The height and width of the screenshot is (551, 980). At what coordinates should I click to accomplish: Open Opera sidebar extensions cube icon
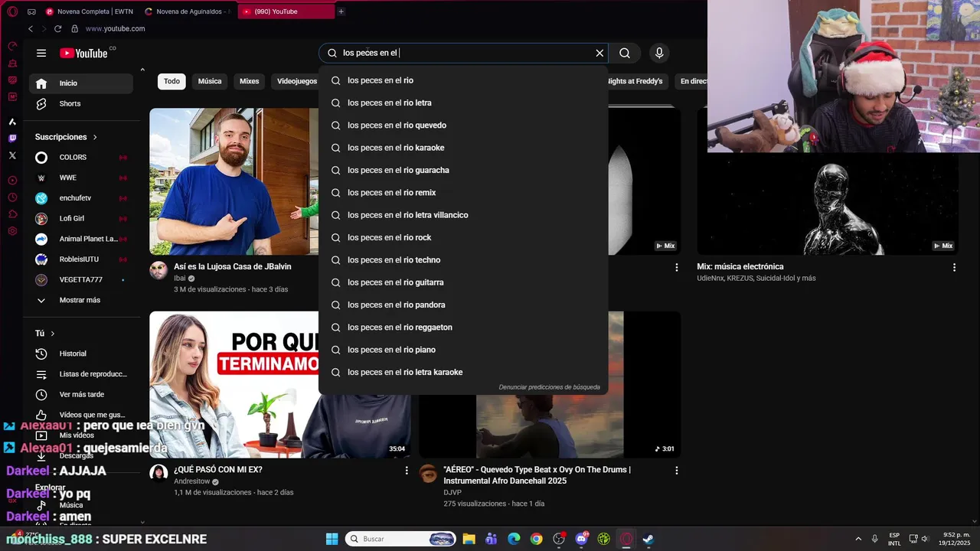(x=12, y=214)
